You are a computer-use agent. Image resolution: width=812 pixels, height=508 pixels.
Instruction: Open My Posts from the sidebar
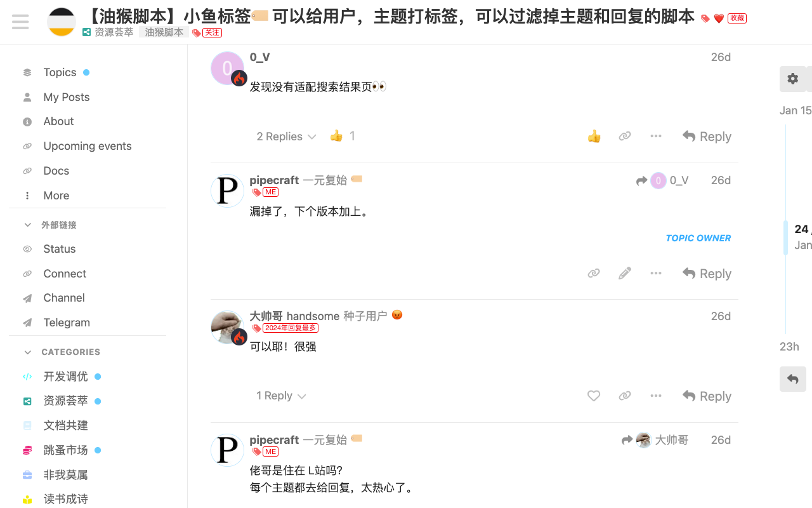click(x=66, y=97)
